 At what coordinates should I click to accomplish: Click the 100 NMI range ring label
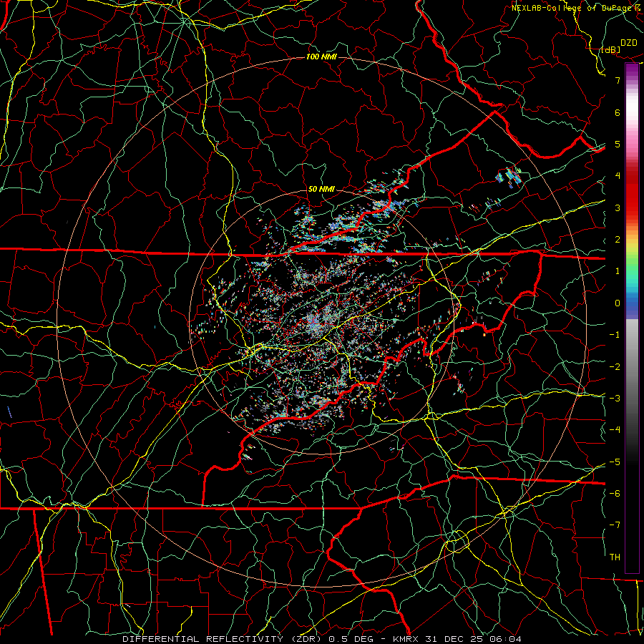(321, 57)
